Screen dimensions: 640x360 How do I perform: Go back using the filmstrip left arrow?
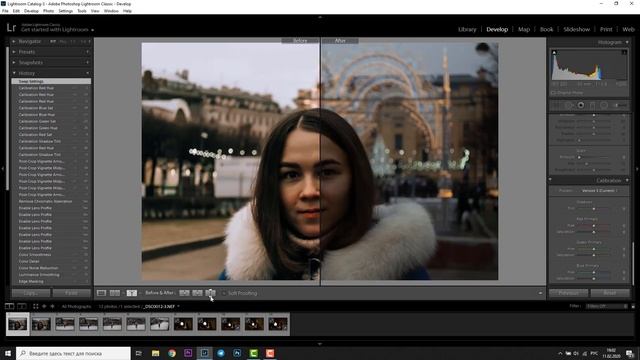click(x=44, y=306)
